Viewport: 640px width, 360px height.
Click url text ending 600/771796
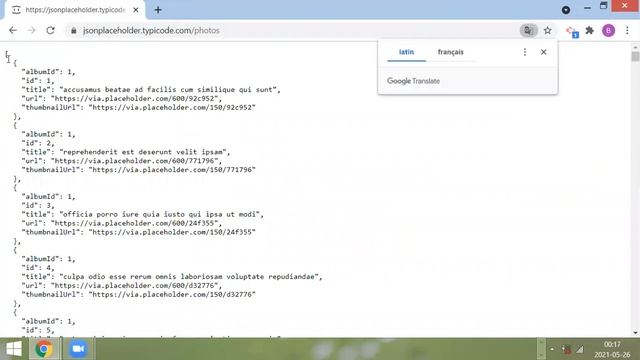coord(136,161)
